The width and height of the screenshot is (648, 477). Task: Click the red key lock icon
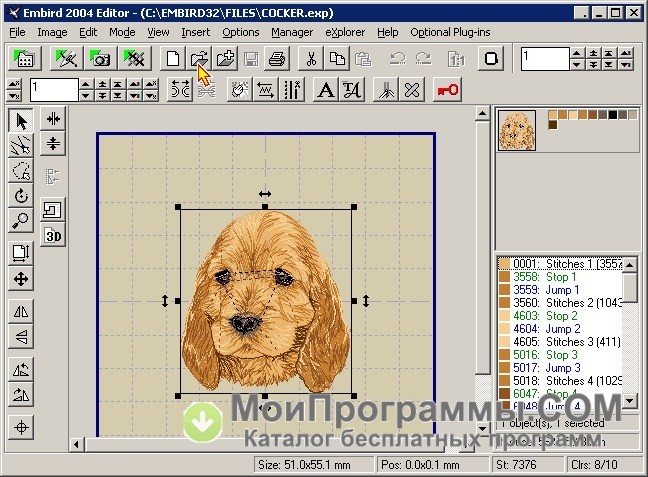(448, 90)
